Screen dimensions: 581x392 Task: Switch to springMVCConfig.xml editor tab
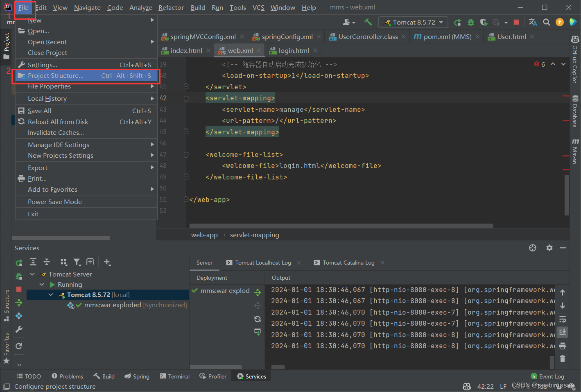[203, 36]
